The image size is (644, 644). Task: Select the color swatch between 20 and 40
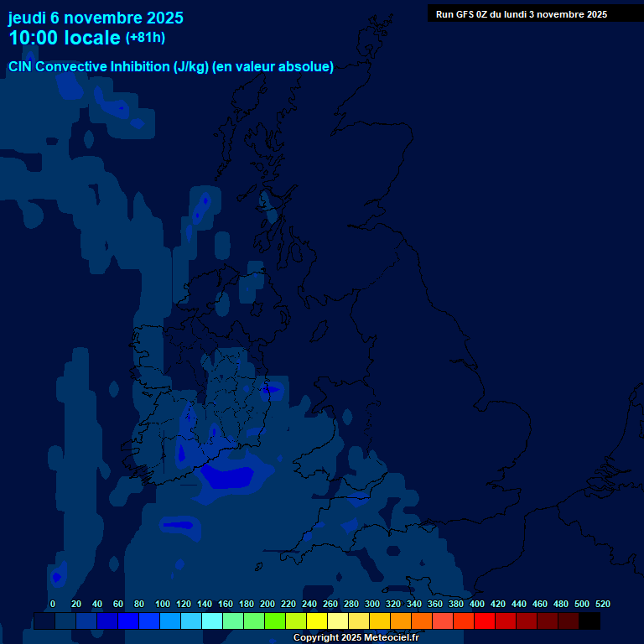pyautogui.click(x=86, y=621)
